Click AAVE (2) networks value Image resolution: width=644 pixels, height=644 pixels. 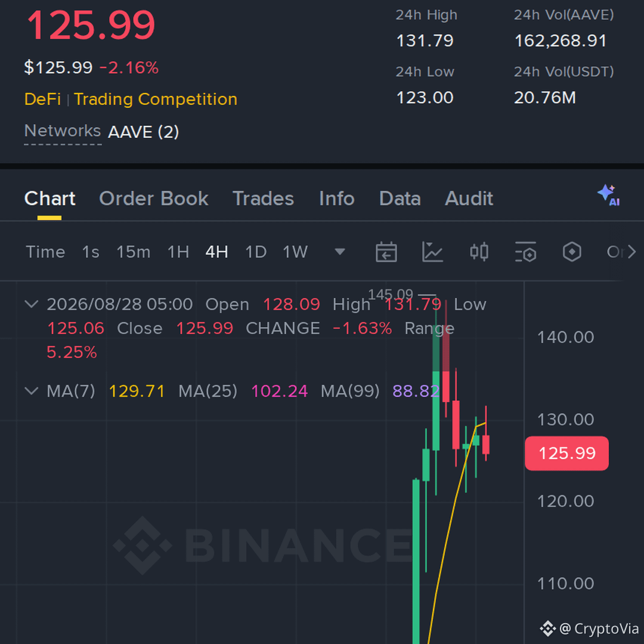pos(143,132)
